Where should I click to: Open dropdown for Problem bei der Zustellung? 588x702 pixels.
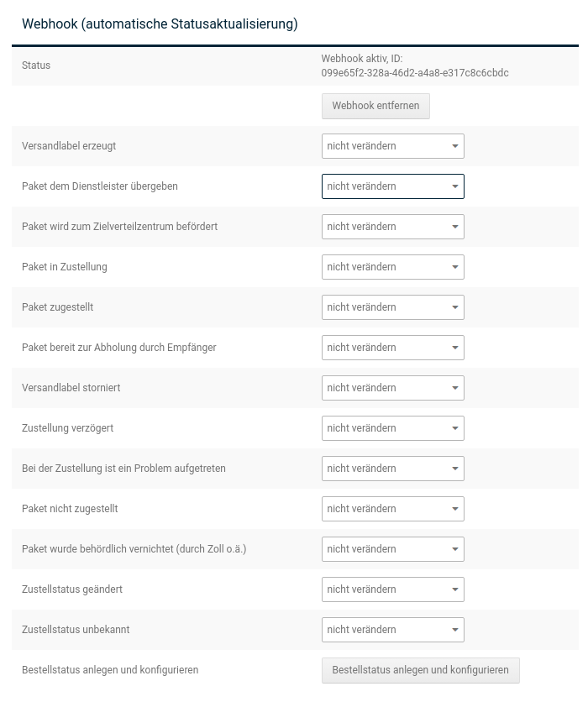tap(392, 469)
